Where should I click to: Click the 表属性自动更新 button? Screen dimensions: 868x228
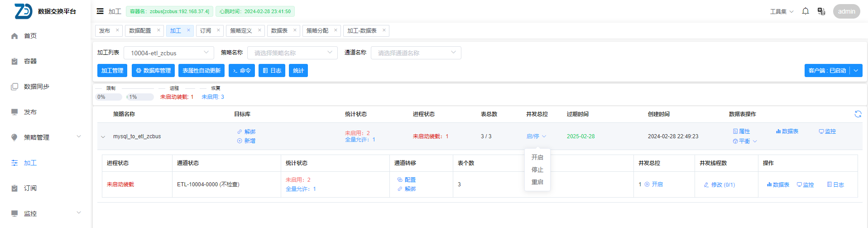point(201,71)
